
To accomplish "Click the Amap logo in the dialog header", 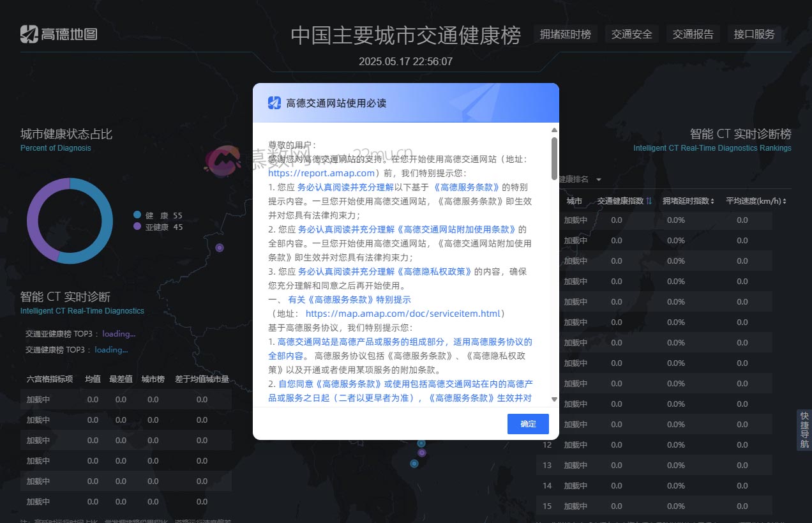I will [274, 102].
